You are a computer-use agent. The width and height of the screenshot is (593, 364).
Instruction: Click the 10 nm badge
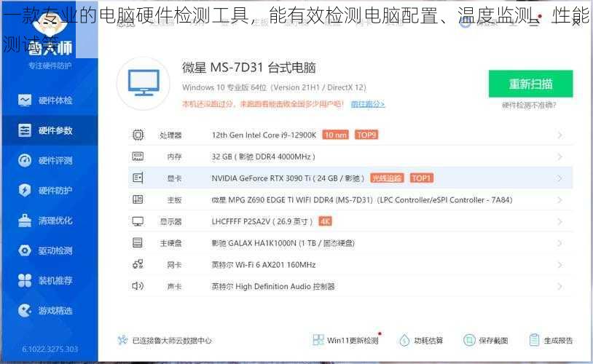tap(335, 135)
